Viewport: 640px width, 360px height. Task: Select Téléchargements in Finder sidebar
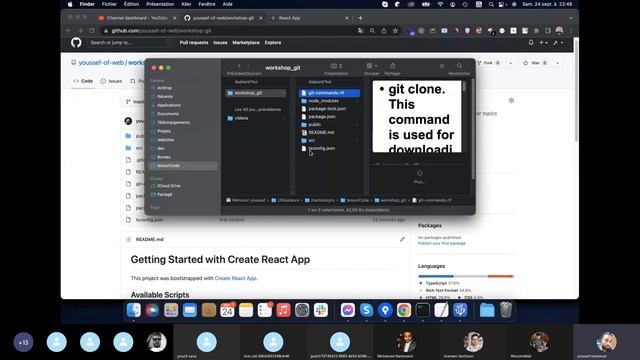point(173,122)
